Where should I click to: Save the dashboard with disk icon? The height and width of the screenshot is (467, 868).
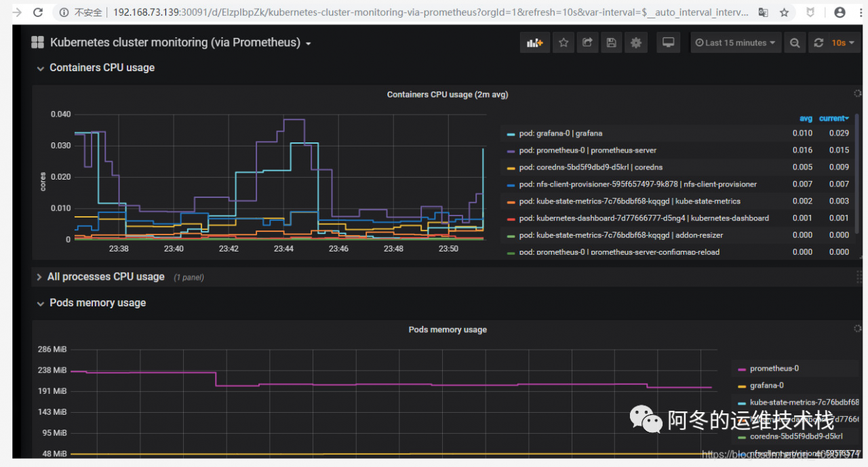611,43
